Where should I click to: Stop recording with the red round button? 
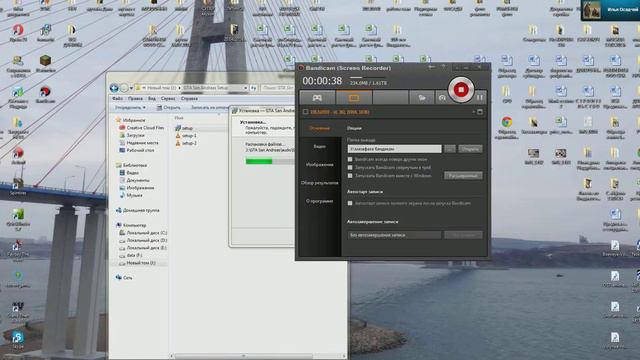(x=461, y=89)
